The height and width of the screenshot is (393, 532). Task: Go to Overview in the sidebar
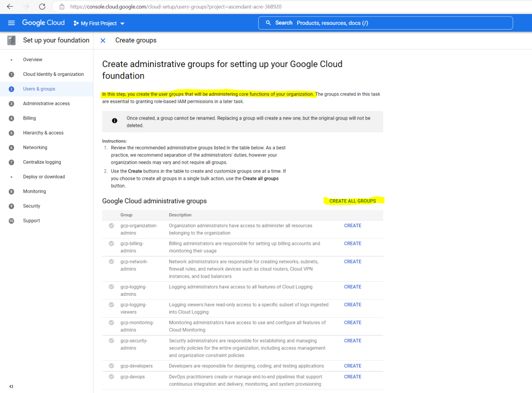(33, 59)
